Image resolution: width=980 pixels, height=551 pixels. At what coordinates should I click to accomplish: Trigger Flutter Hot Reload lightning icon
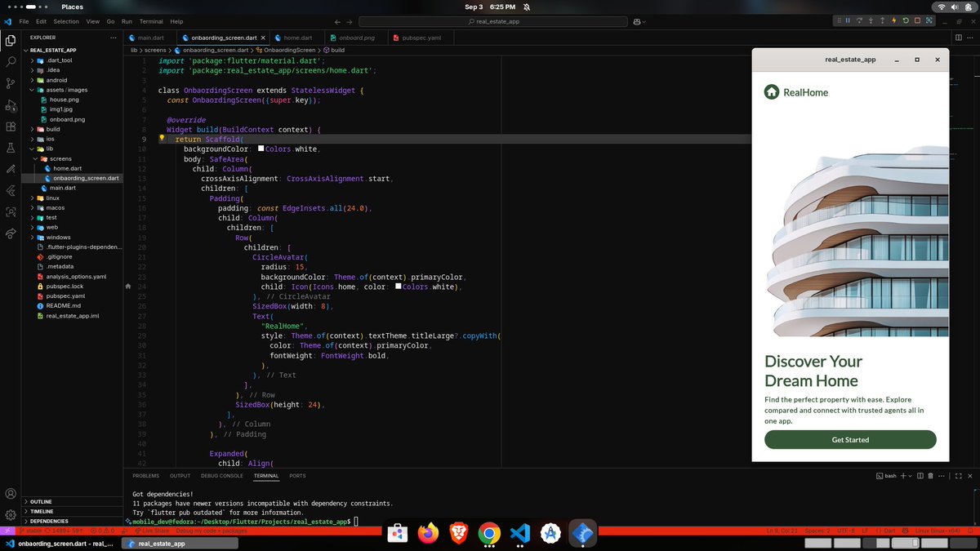pos(894,20)
